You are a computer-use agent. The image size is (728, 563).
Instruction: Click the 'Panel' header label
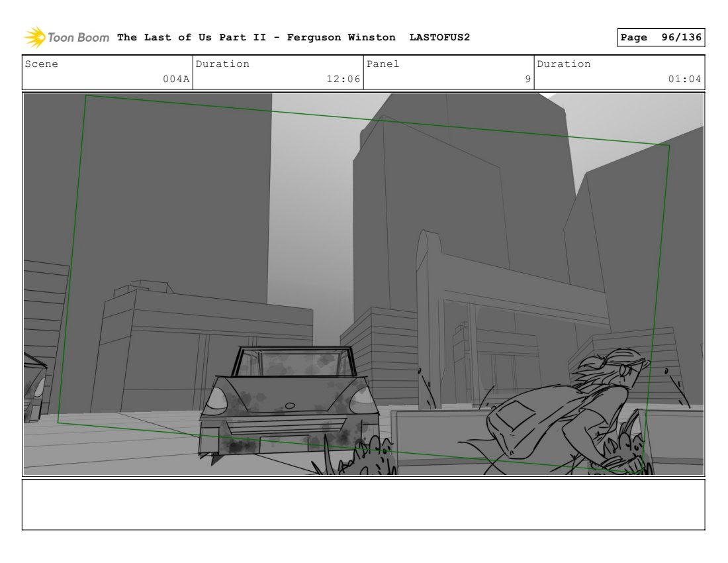click(x=383, y=64)
